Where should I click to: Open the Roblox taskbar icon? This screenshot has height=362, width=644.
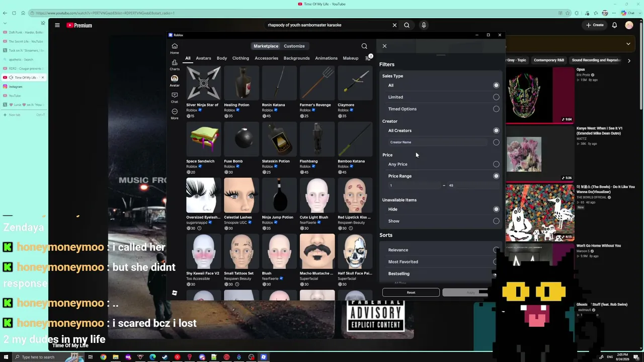263,357
